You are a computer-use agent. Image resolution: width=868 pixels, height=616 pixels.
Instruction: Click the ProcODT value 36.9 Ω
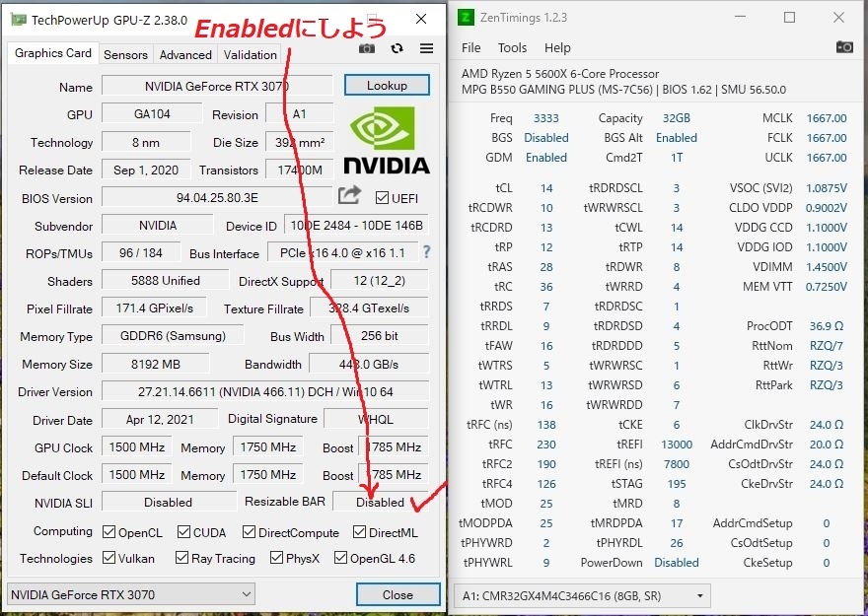click(826, 326)
